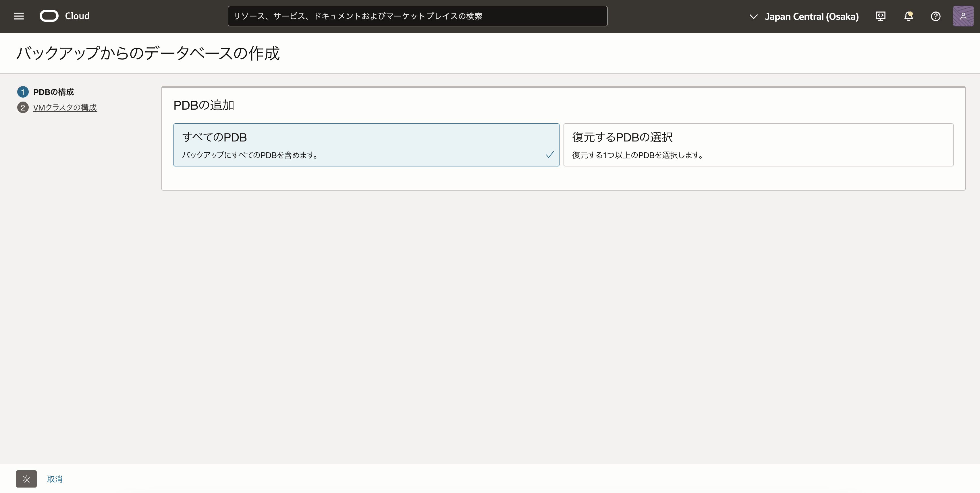The width and height of the screenshot is (980, 493).
Task: Click the checkmark on すべてのPDB card
Action: click(550, 154)
